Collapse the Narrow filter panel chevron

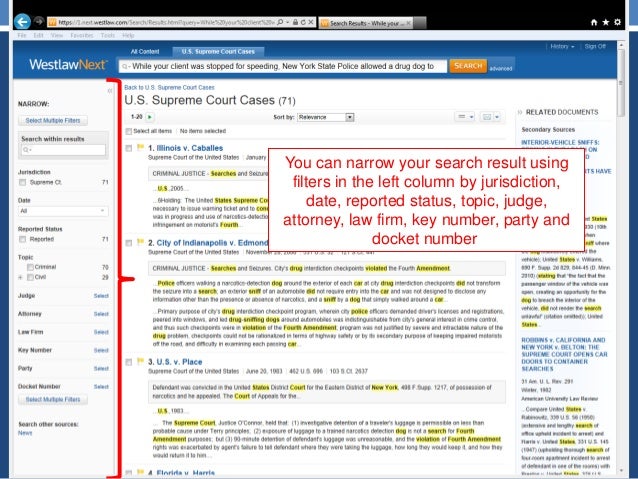[109, 91]
